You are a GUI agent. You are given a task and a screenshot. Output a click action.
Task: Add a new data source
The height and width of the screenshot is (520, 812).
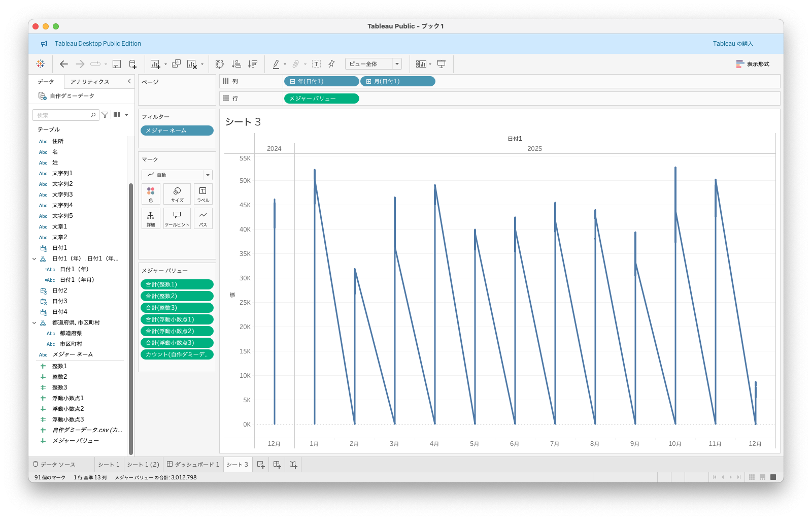[x=132, y=64]
